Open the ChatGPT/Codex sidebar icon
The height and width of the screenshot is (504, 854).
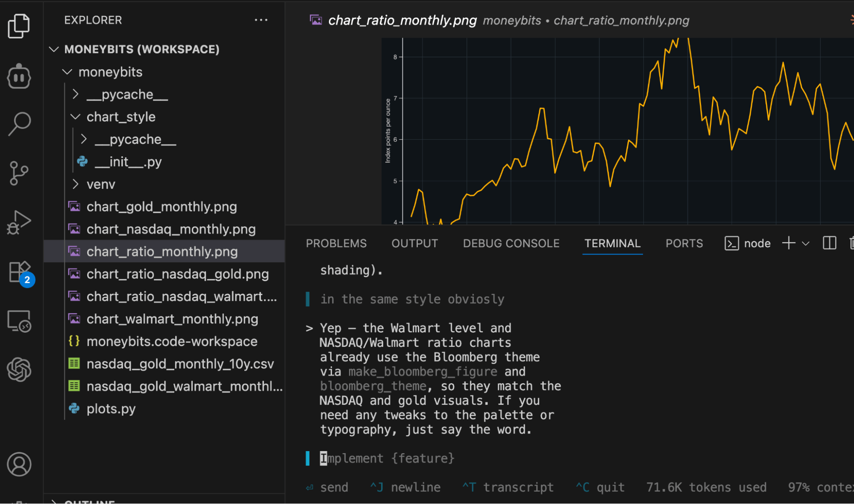pyautogui.click(x=19, y=369)
